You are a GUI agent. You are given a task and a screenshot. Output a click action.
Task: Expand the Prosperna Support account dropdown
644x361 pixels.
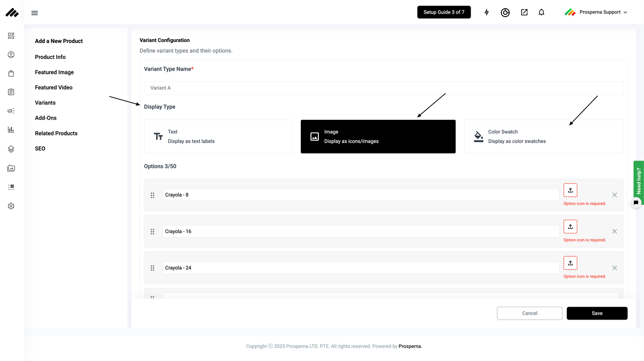[596, 12]
